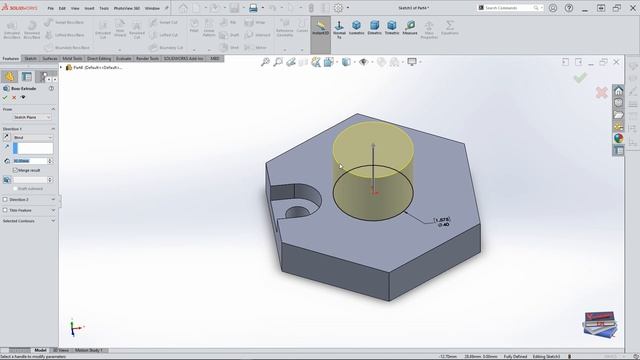Cancel with the large red corner X
Image resolution: width=640 pixels, height=360 pixels.
(x=601, y=93)
